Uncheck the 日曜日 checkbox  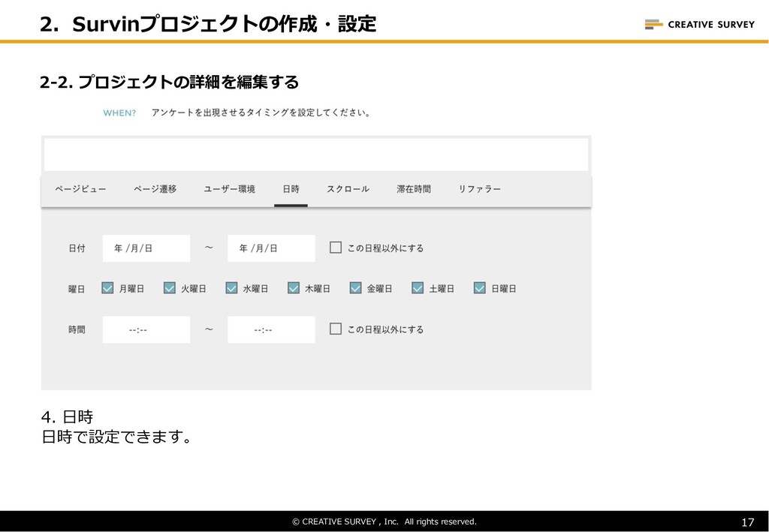pyautogui.click(x=480, y=288)
